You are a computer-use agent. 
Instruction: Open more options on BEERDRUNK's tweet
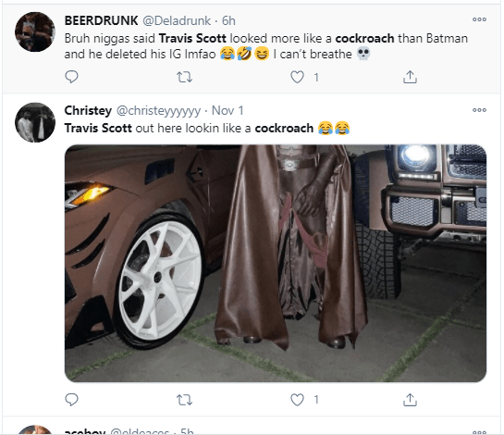pos(479,19)
